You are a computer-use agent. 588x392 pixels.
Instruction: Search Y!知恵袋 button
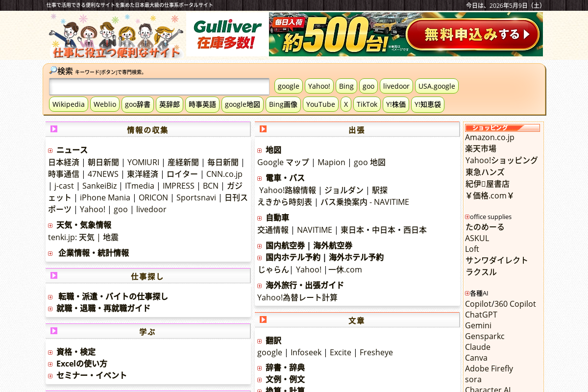point(428,104)
